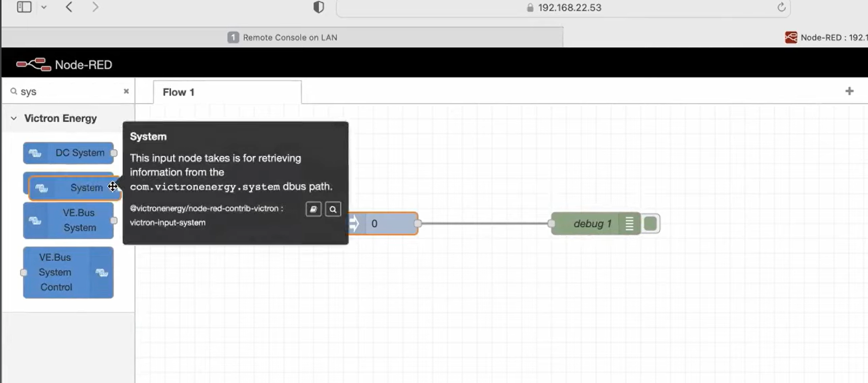Select the System palette node
The height and width of the screenshot is (383, 868).
tap(74, 187)
